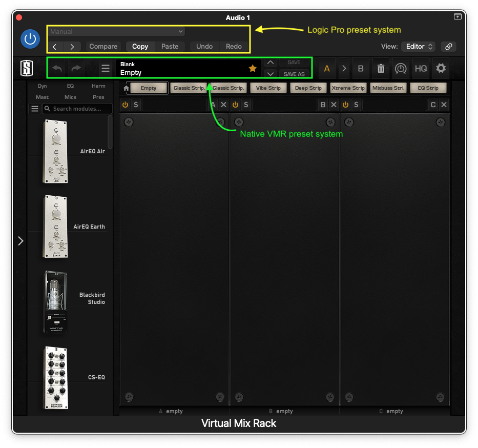Click the SAVE AS preset button
Viewport: 478px width, 448px height.
click(x=294, y=74)
